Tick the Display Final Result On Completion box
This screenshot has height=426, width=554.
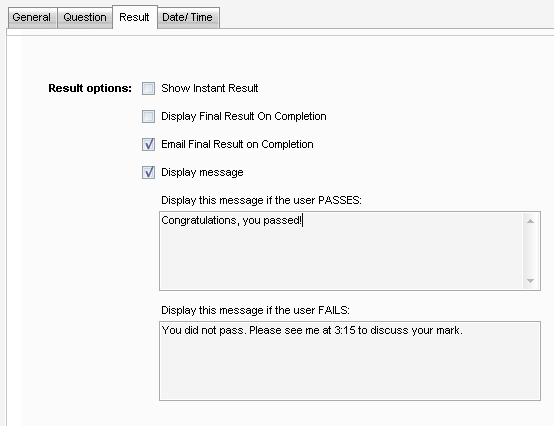point(148,116)
